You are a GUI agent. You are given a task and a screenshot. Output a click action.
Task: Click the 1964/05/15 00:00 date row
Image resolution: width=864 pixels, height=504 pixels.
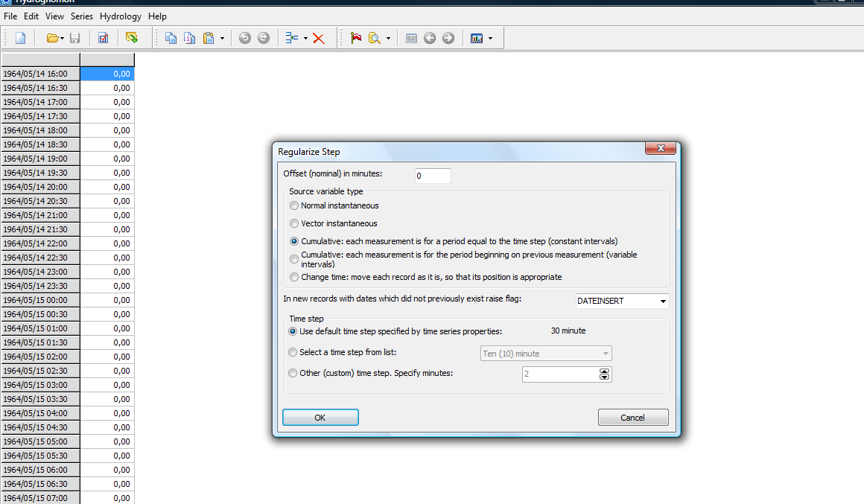pos(41,300)
